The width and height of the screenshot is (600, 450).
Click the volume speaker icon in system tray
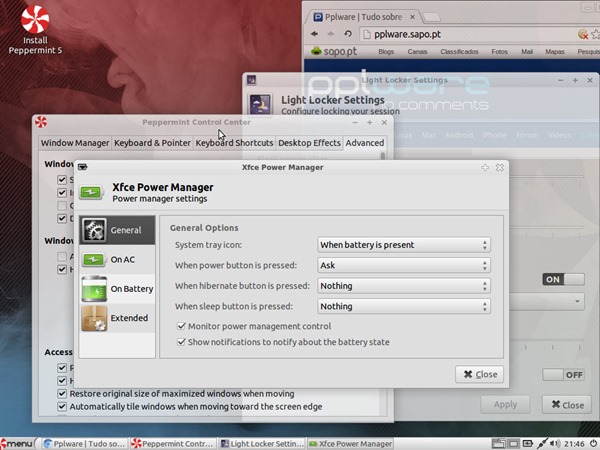(555, 444)
